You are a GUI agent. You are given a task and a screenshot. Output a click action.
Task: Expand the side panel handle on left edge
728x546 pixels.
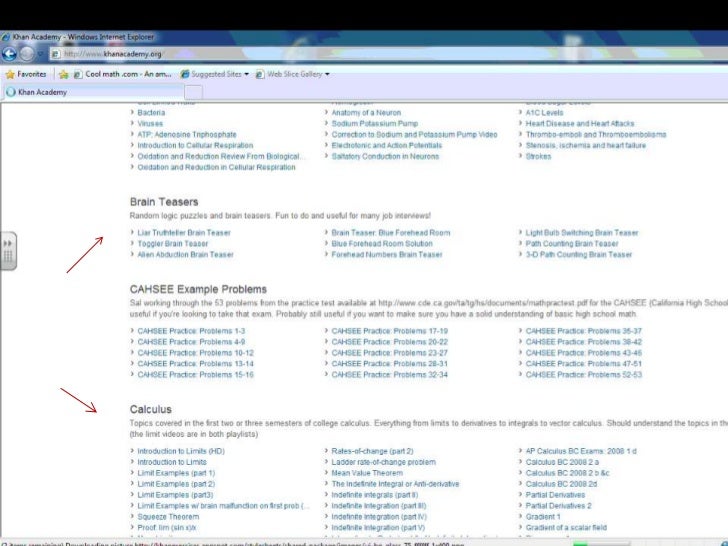(x=8, y=251)
